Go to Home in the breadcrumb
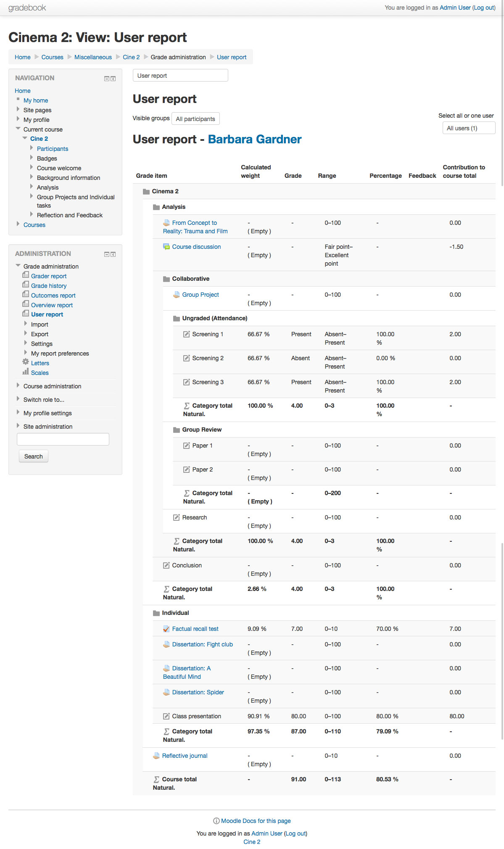The image size is (504, 849). [x=23, y=57]
